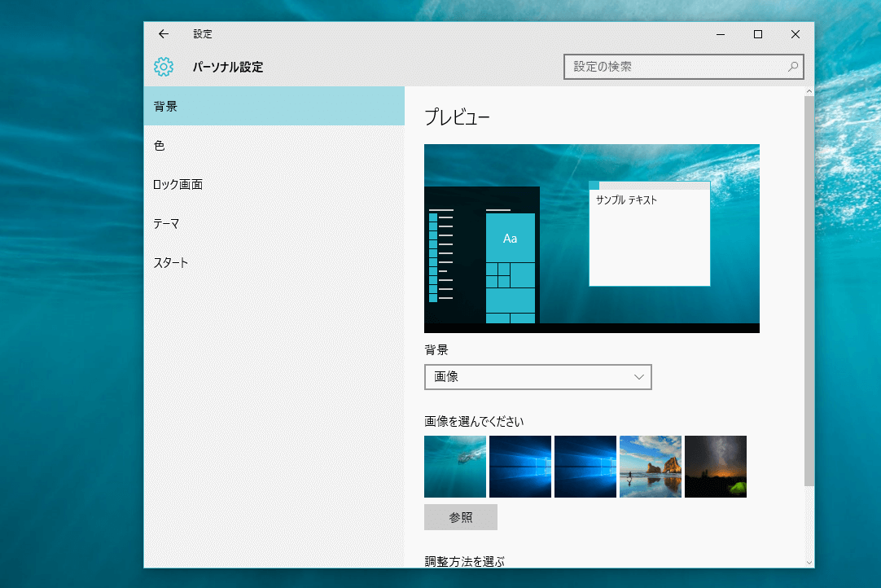Open the テーマ settings page
The height and width of the screenshot is (588, 881).
[274, 223]
